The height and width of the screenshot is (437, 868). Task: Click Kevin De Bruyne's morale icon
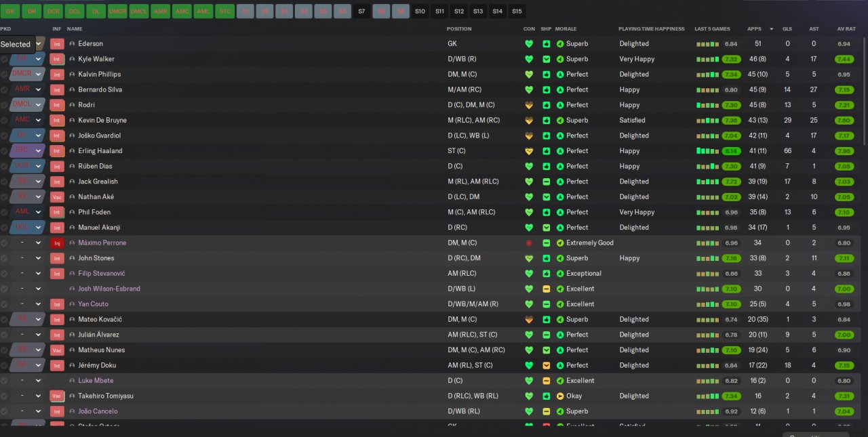560,121
